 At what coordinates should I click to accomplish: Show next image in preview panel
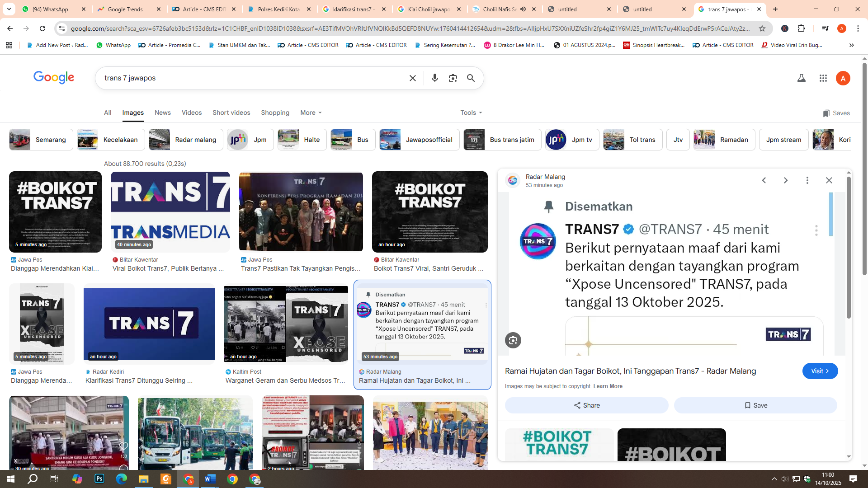pyautogui.click(x=786, y=180)
